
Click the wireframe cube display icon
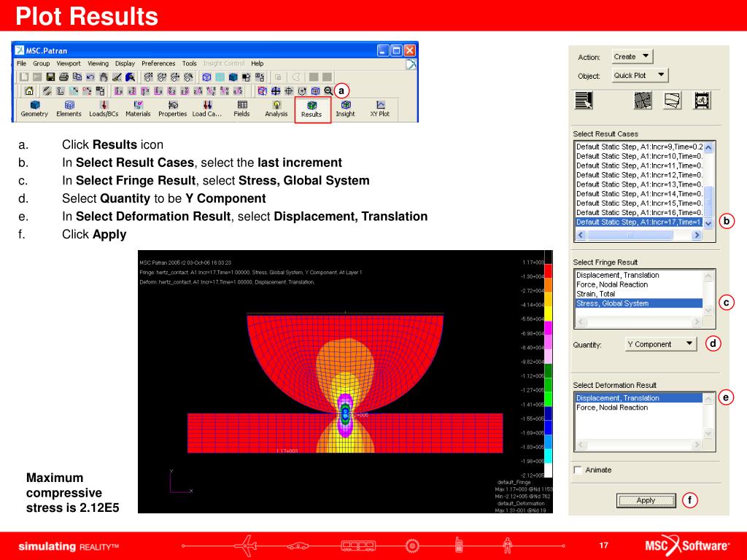[206, 77]
